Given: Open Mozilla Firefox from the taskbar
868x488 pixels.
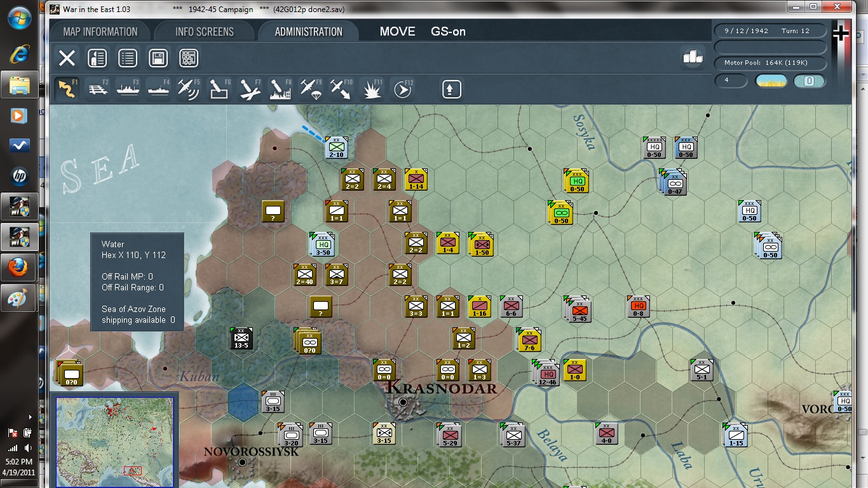Looking at the screenshot, I should 19,268.
